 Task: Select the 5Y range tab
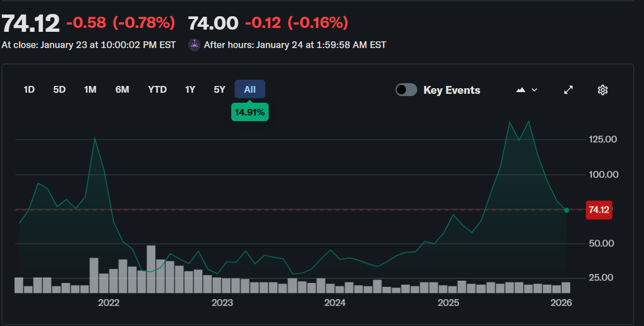[x=220, y=89]
